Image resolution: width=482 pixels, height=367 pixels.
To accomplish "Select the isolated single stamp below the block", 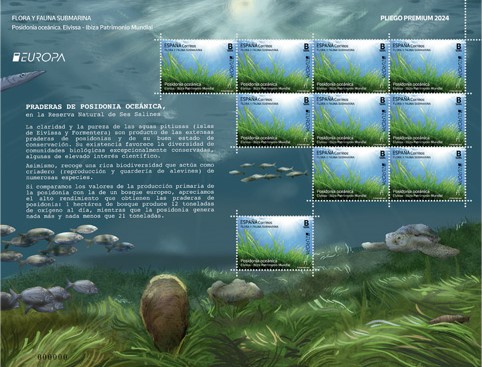I will 275,243.
